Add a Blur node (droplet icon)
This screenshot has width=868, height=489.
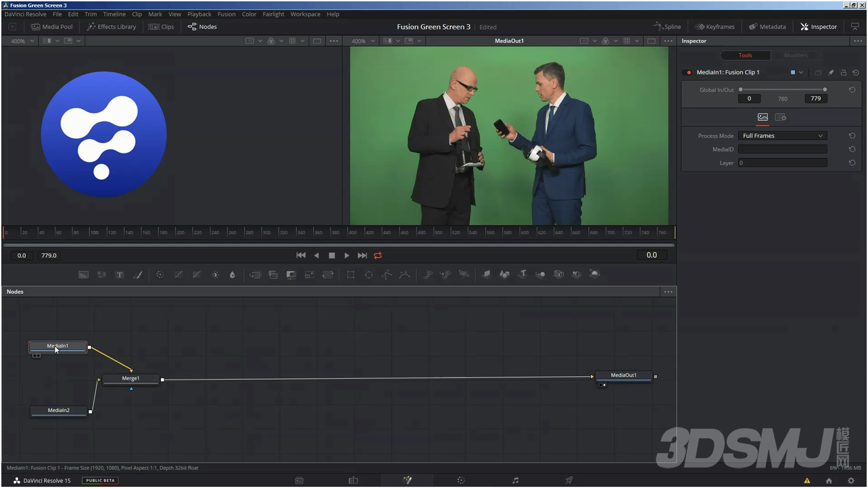tap(233, 275)
